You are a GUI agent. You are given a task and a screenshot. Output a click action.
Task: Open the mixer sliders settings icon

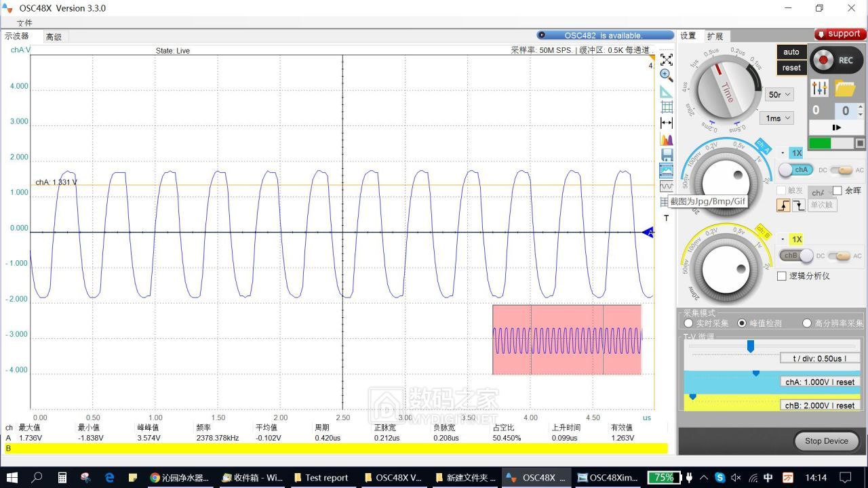click(819, 88)
